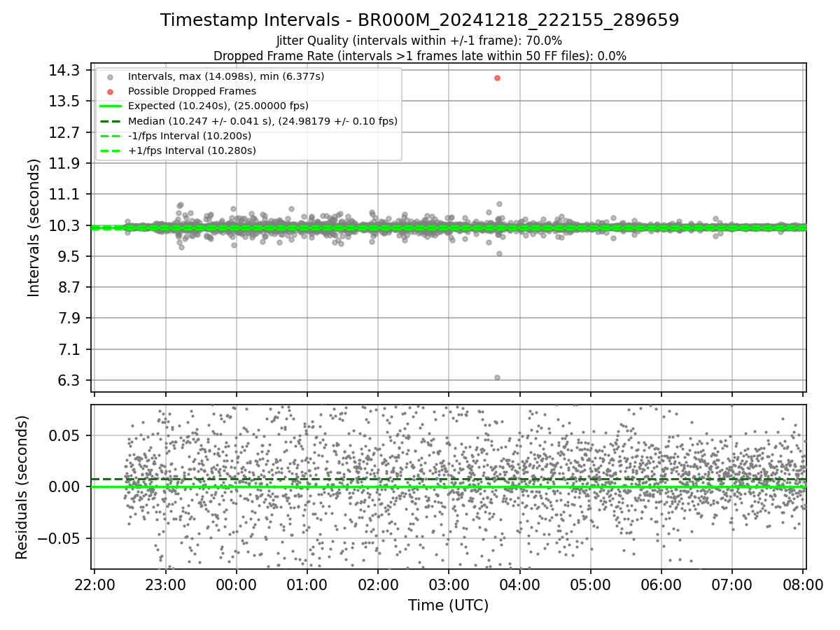Viewport: 840px width, 630px height.
Task: Click legend entry '+1/fps Interval (10.280s)'
Action: click(192, 150)
